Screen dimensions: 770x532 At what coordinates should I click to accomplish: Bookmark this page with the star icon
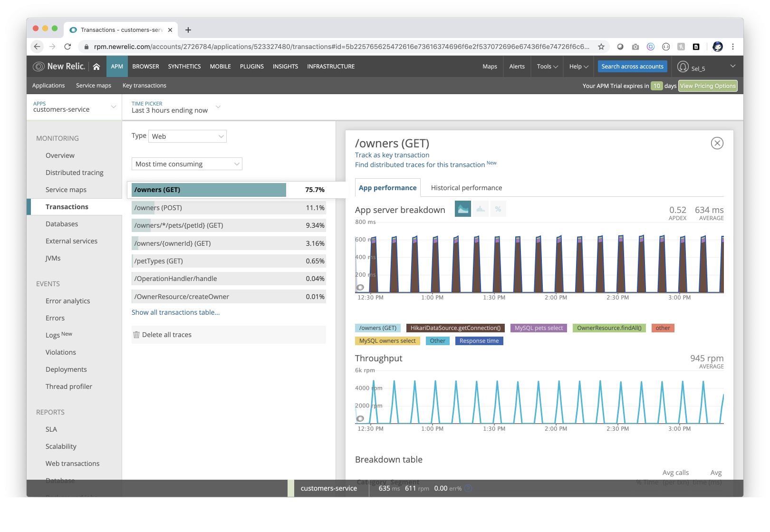click(x=601, y=47)
